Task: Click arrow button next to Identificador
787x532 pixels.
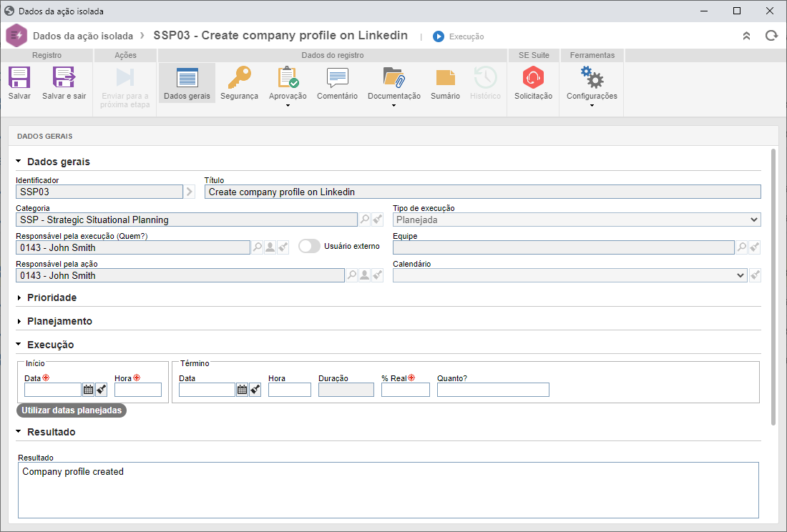Action: pyautogui.click(x=189, y=192)
